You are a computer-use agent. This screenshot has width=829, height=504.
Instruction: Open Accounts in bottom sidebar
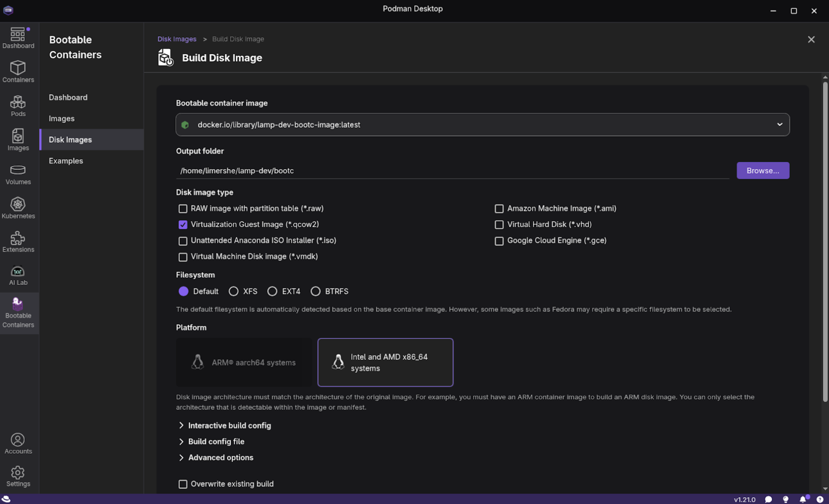tap(18, 443)
